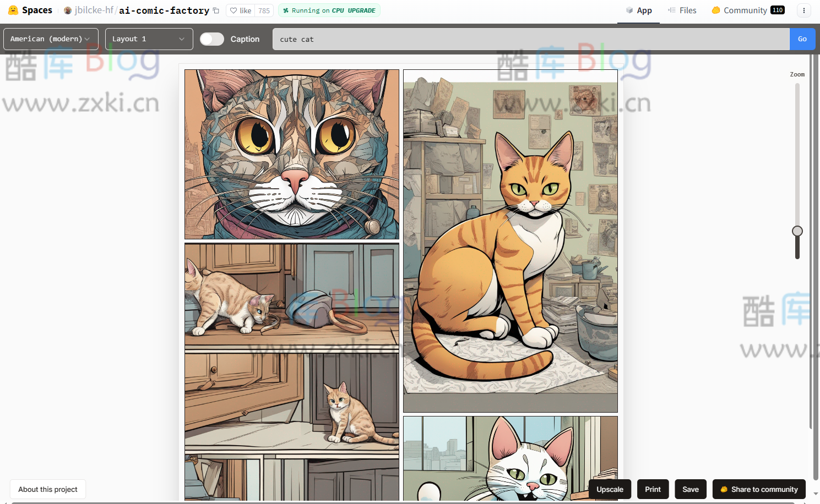Open jbilke-hf profile via avatar icon
Viewport: 820px width, 504px height.
coord(67,10)
